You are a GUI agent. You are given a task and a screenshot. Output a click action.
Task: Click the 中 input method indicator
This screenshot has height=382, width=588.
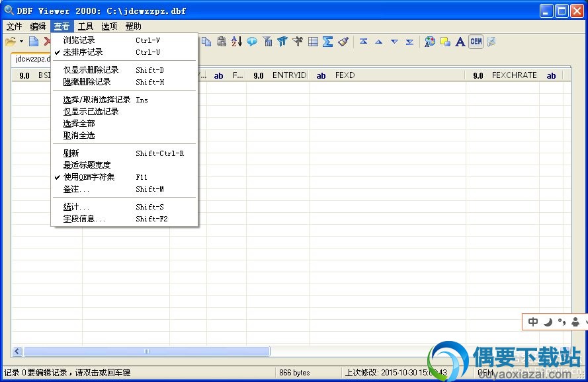(533, 322)
